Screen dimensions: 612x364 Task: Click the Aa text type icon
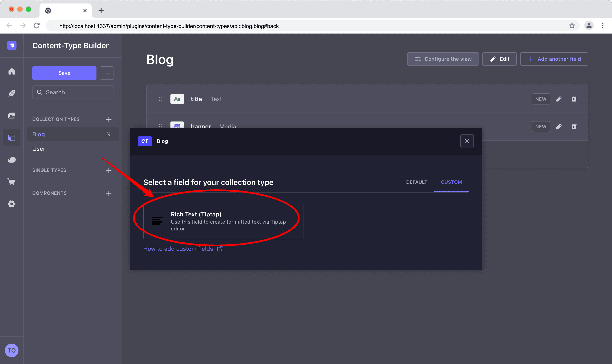click(177, 99)
